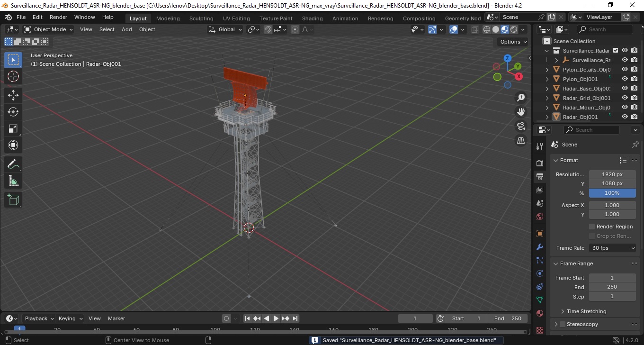Open the View Layer properties tab

(539, 190)
